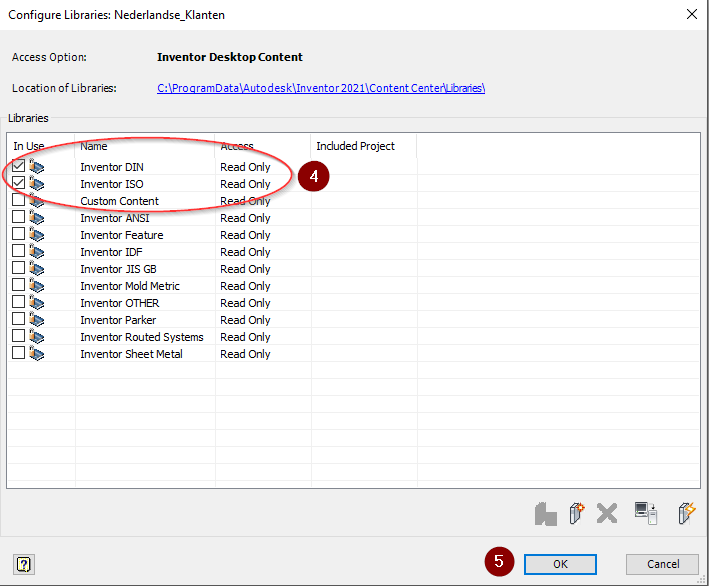Viewport: 709px width, 586px height.
Task: Select the Inventor IDF library name
Action: pyautogui.click(x=111, y=252)
